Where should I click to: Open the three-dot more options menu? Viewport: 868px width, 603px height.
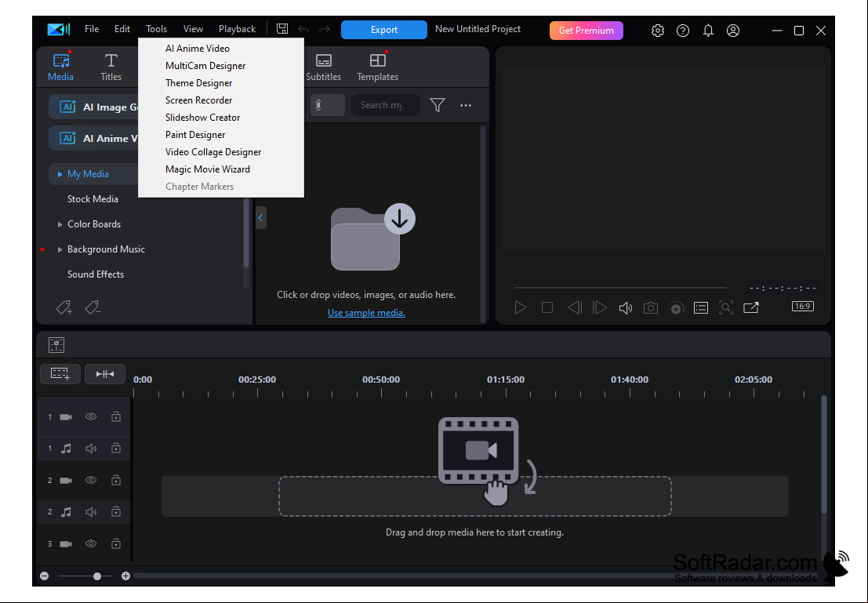coord(466,105)
